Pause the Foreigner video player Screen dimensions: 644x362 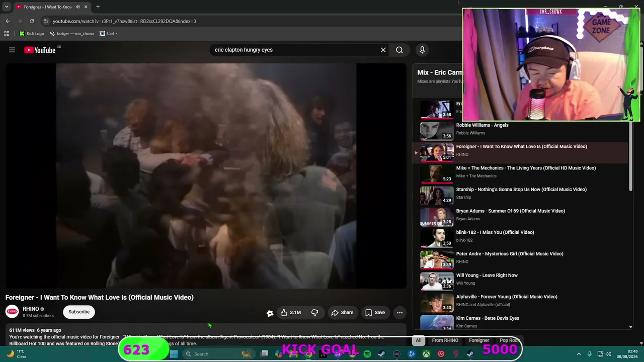pyautogui.click(x=206, y=176)
